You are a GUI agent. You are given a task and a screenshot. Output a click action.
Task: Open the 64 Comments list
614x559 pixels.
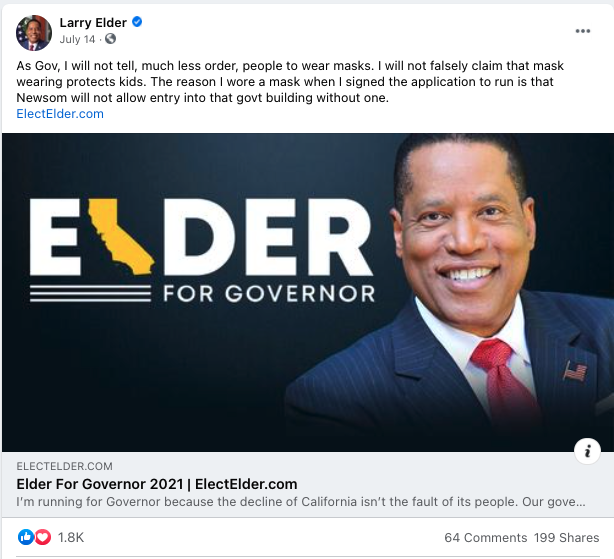click(x=486, y=537)
